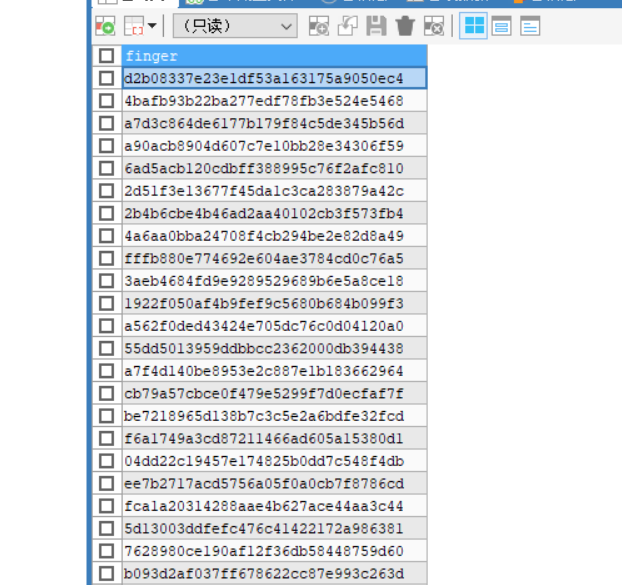Check the row ee7b2717acd5756a05f0a0cb7f8786cd
Viewport: 622px width, 585px height.
tap(106, 483)
